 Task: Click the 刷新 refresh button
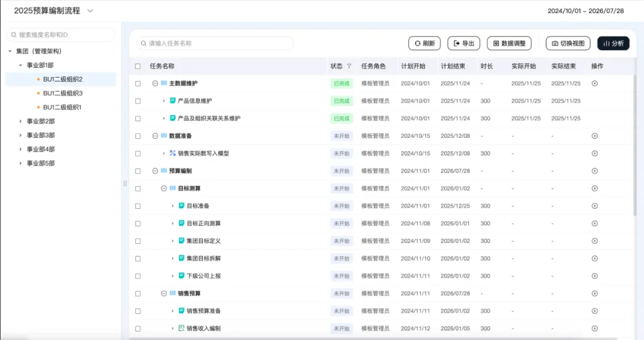(x=425, y=43)
